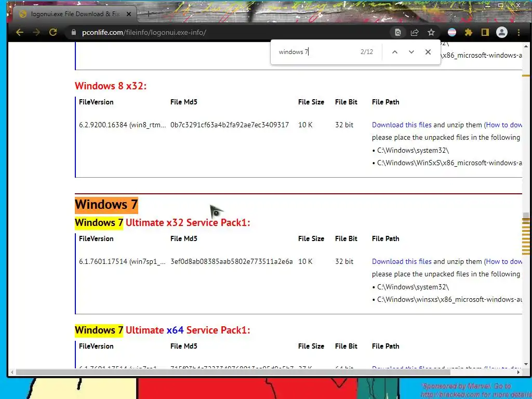Open the Extensions puzzle menu

click(469, 32)
